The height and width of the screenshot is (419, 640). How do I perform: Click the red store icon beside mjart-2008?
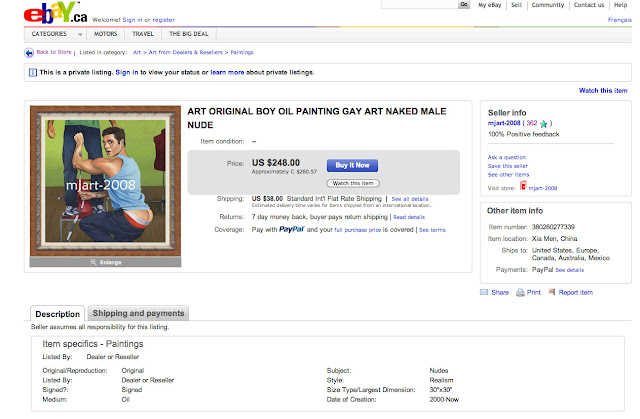(523, 187)
